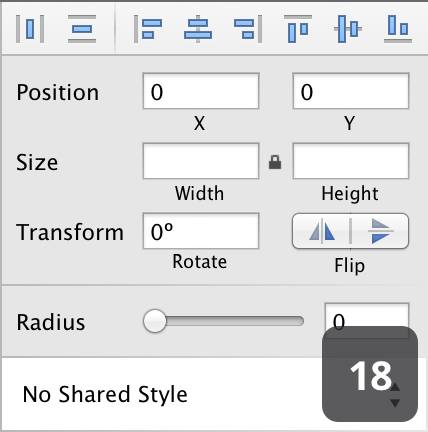Click the Rotate angle field
Screen dimensions: 428x432
point(201,231)
